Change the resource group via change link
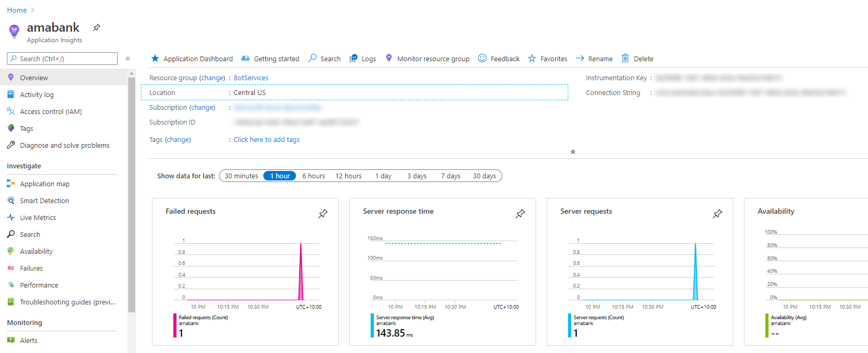868x353 pixels. coord(212,78)
